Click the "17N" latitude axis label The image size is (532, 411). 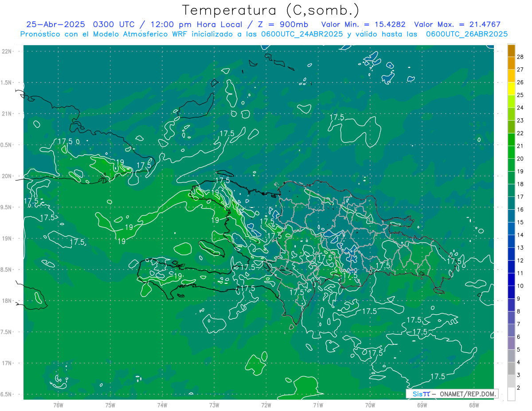(x=6, y=363)
